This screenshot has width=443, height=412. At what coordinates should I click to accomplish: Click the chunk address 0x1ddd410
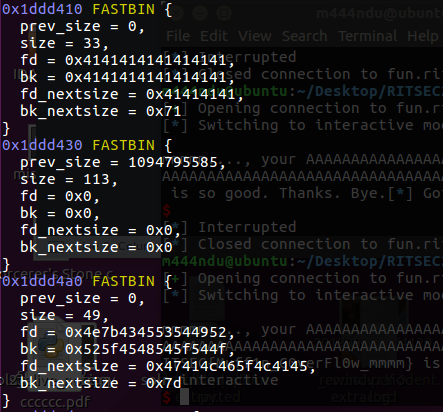[x=42, y=9]
